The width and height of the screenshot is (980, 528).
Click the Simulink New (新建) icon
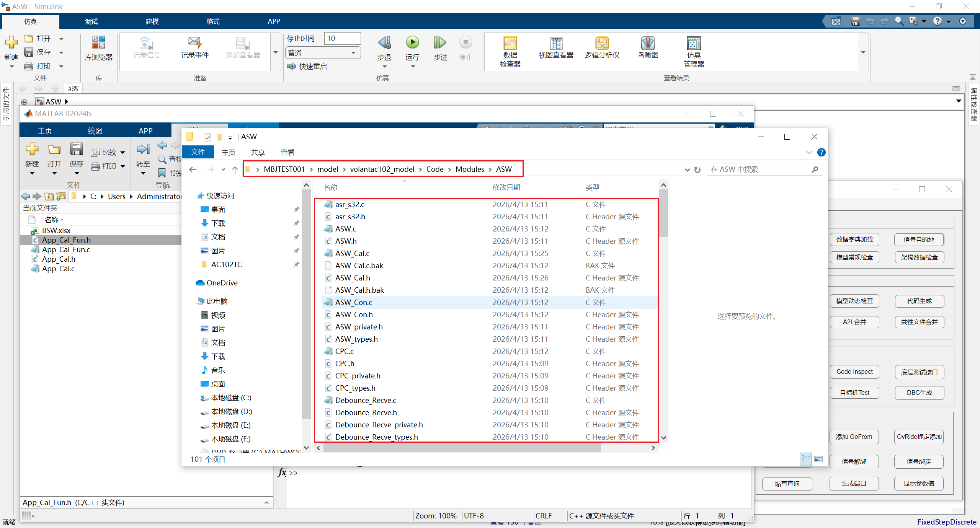(11, 42)
